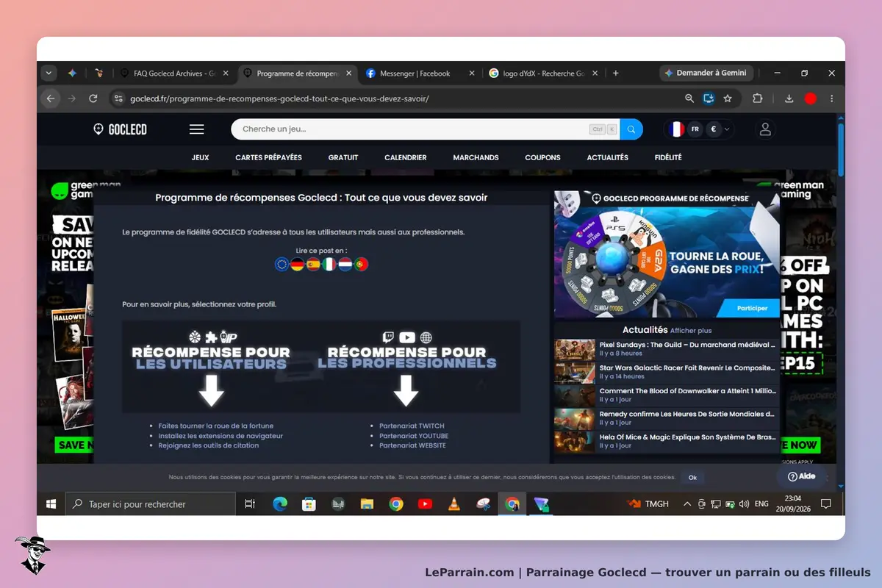Open the JEUX navigation menu

[201, 157]
